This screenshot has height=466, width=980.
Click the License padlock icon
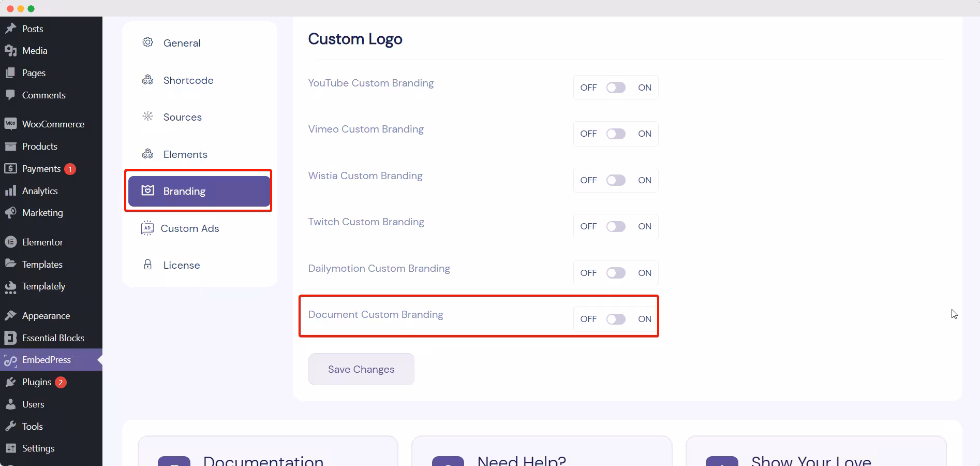point(148,265)
